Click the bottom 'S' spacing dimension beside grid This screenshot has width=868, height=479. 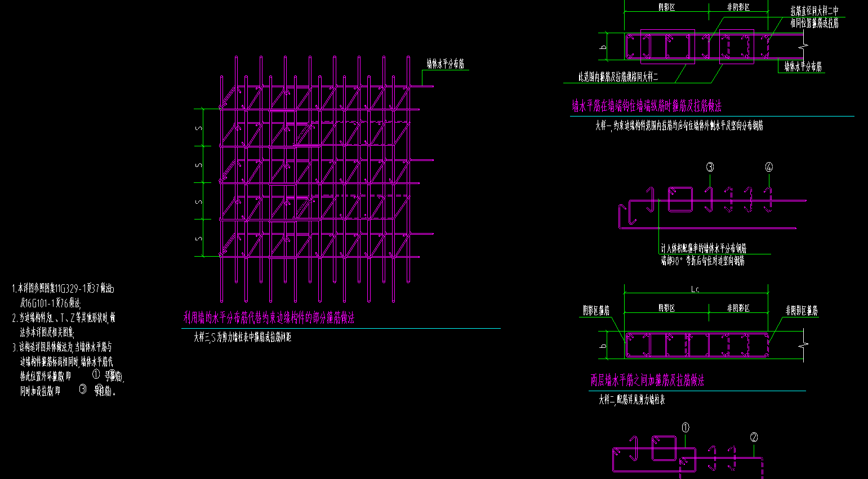coord(198,238)
